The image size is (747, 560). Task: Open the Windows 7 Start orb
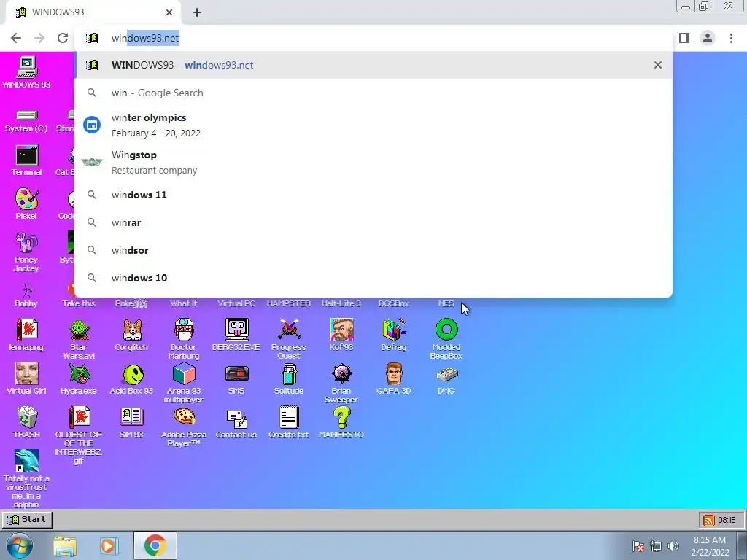[20, 545]
